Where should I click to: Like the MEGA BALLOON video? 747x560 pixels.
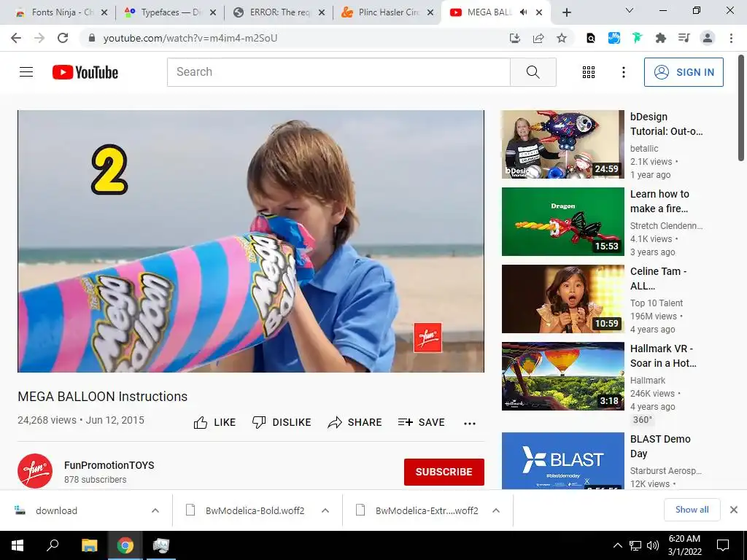[x=215, y=422]
